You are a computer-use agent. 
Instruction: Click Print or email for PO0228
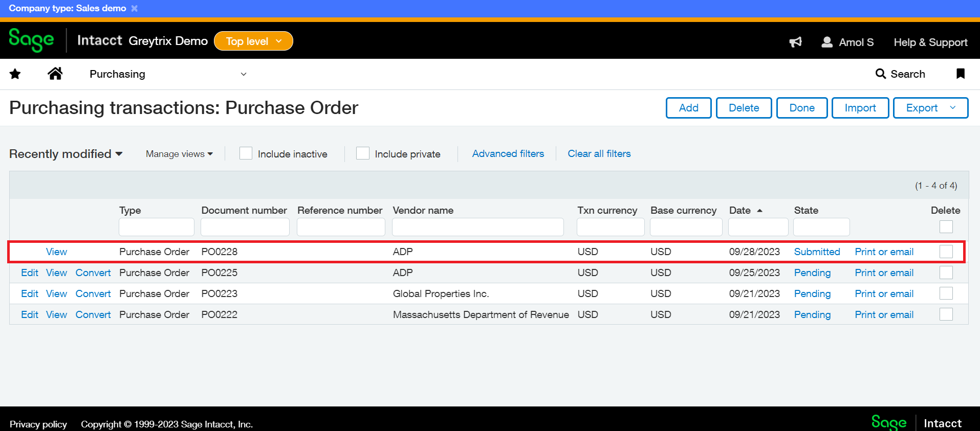click(884, 252)
